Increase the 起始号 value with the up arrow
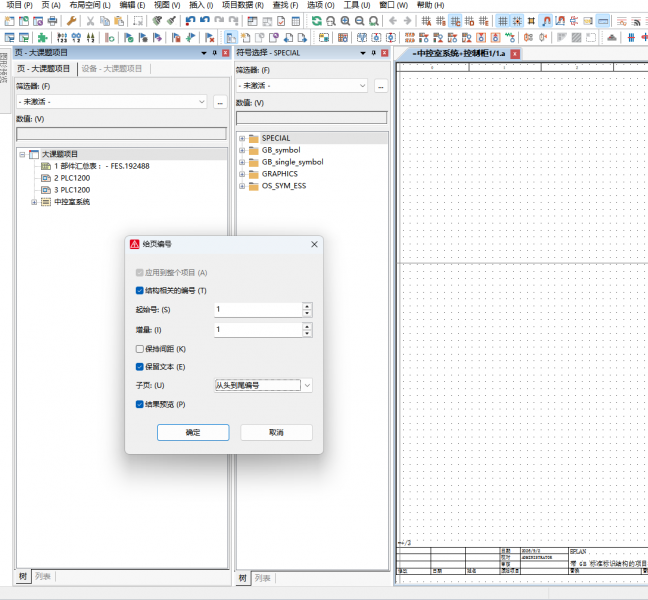This screenshot has height=600, width=648. point(307,306)
